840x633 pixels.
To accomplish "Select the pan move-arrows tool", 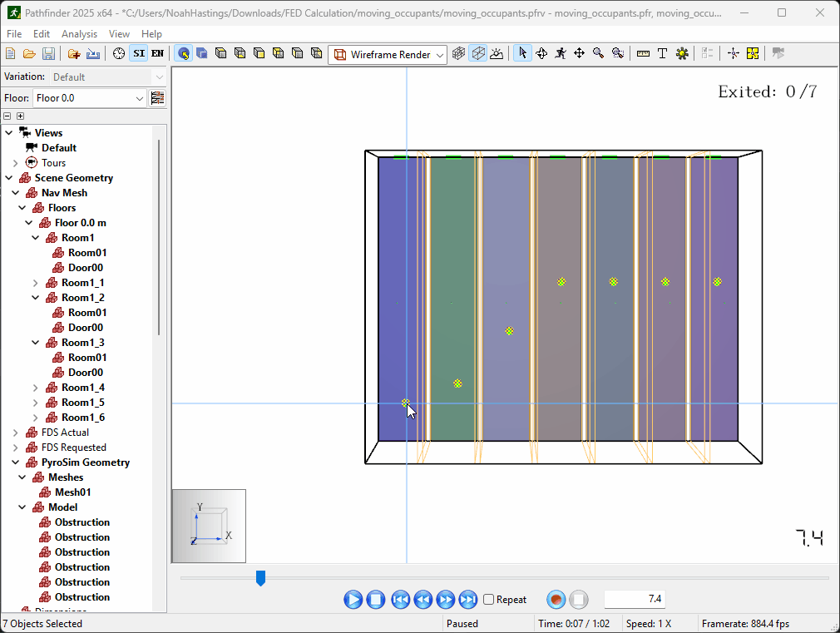I will click(x=579, y=53).
